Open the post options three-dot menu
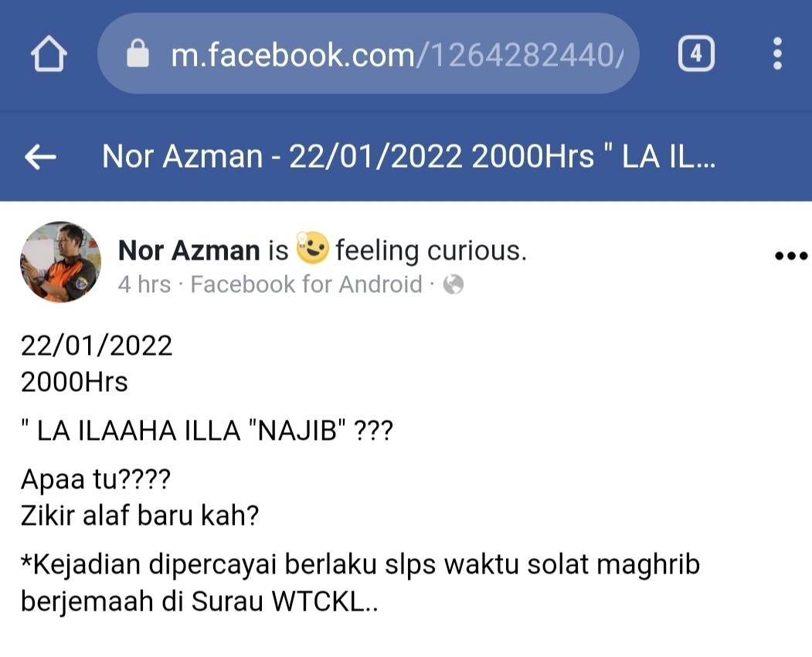The width and height of the screenshot is (812, 657). 791,255
